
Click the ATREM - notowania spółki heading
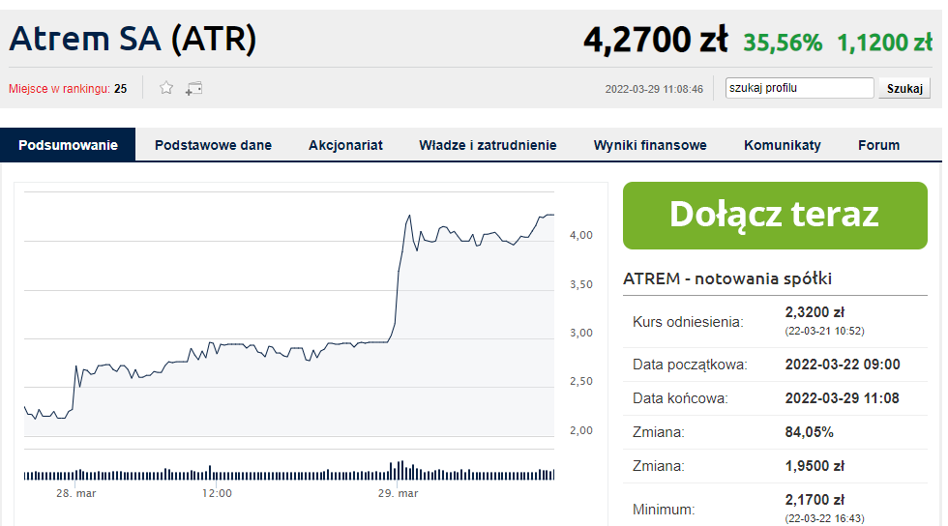(x=727, y=278)
